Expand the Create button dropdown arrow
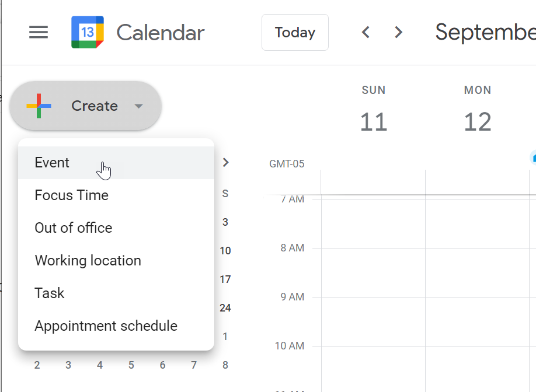 (138, 106)
